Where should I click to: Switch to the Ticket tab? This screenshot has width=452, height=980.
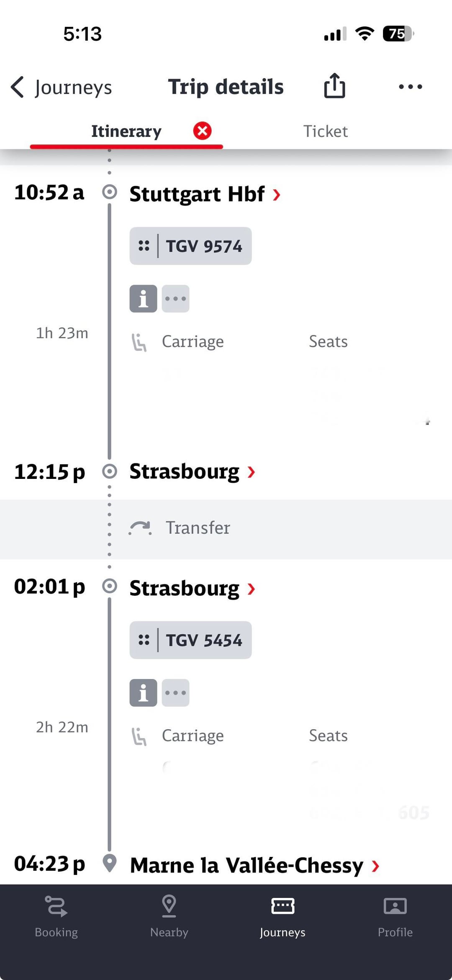(325, 131)
